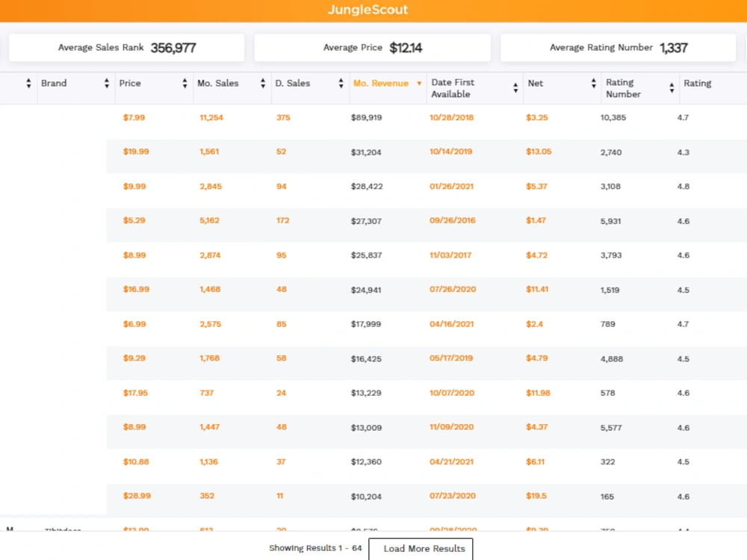
Task: Click the 11,254 monthly sales value
Action: pyautogui.click(x=211, y=118)
